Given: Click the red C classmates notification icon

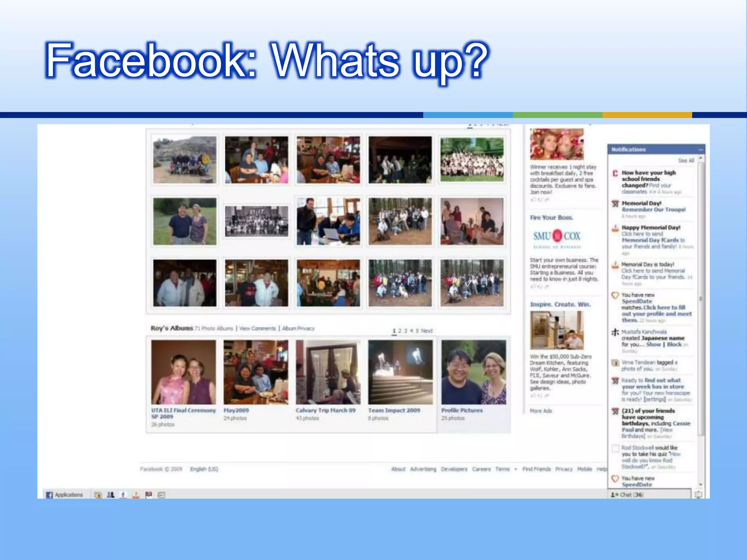Looking at the screenshot, I should 615,173.
